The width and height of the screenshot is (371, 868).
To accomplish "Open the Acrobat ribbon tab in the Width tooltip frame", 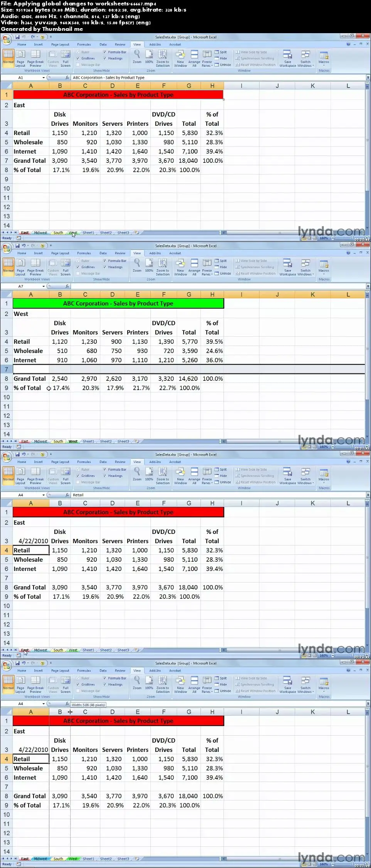I will click(175, 671).
